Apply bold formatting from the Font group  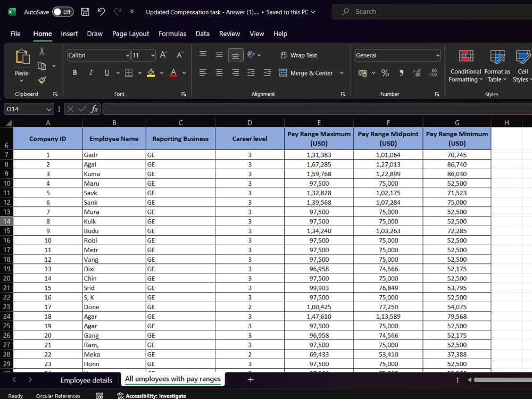(x=74, y=73)
